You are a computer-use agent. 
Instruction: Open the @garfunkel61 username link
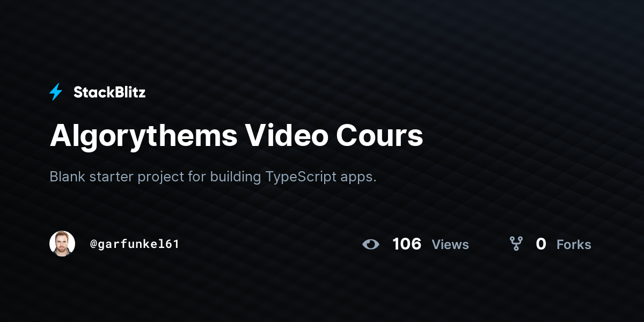click(x=135, y=244)
